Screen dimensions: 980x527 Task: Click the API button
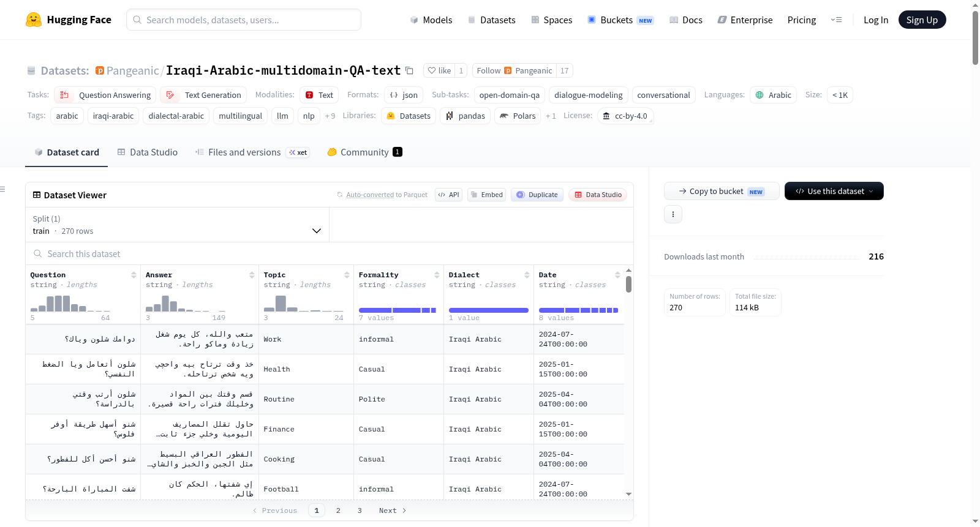pyautogui.click(x=448, y=195)
